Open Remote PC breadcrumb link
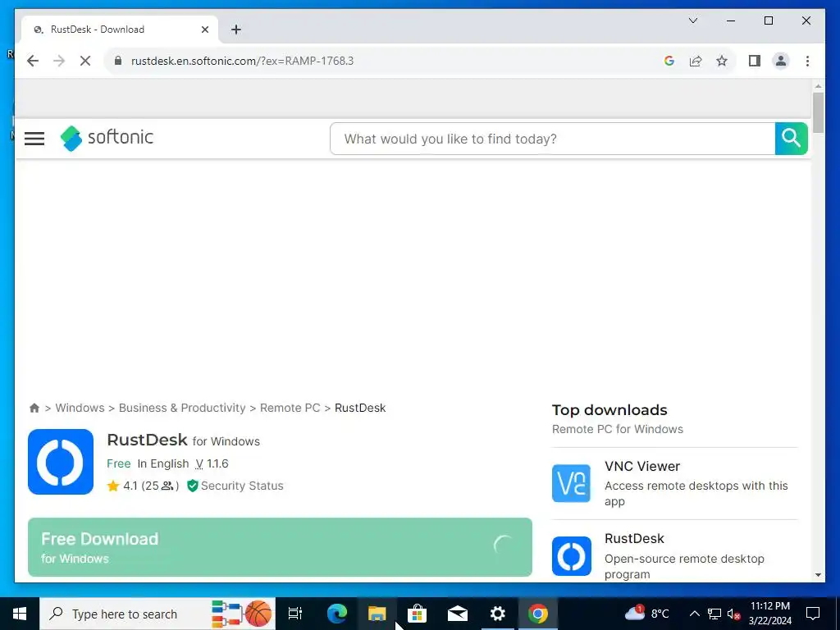The image size is (840, 630). (x=290, y=408)
